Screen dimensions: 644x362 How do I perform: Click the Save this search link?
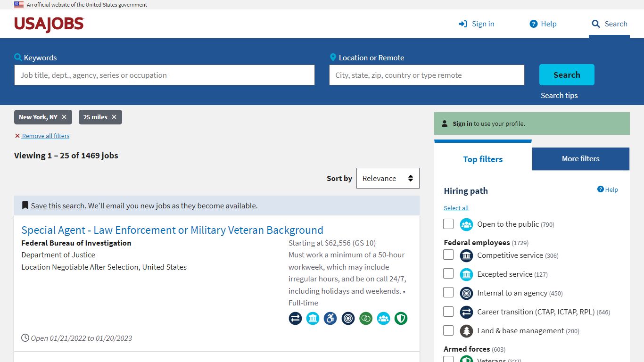[58, 206]
